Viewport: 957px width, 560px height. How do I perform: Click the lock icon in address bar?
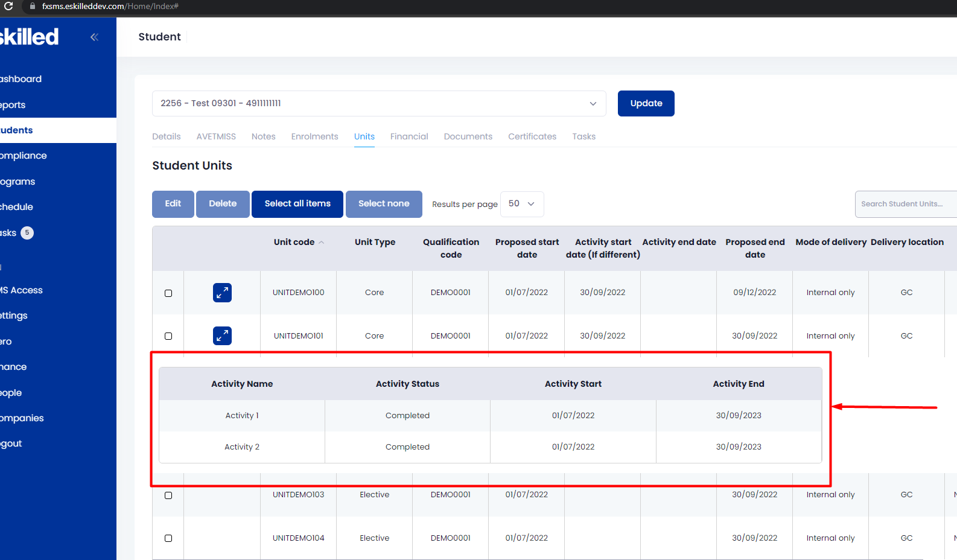(33, 6)
